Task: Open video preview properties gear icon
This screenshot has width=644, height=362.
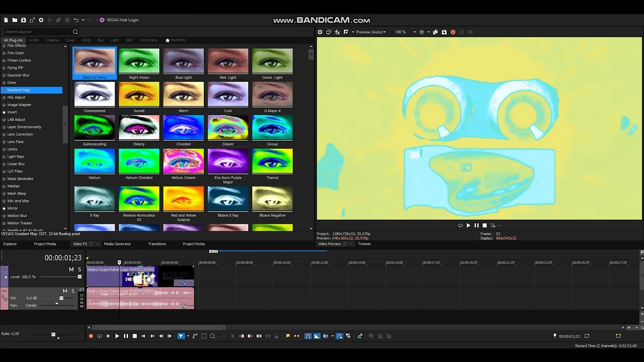Action: [320, 32]
